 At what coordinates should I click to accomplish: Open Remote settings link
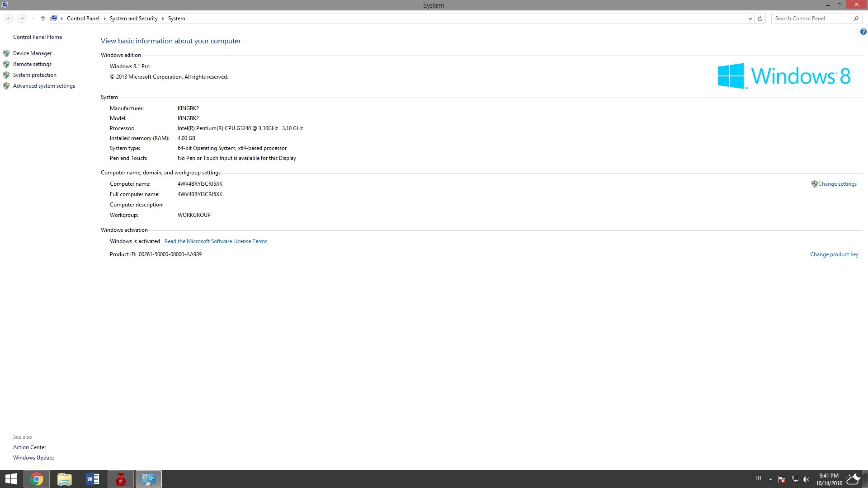pyautogui.click(x=32, y=64)
